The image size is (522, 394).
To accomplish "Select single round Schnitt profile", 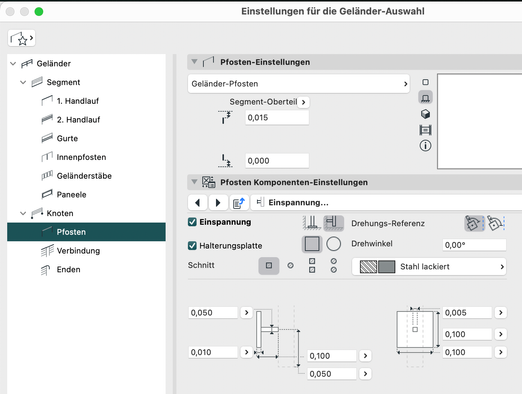I will click(290, 266).
